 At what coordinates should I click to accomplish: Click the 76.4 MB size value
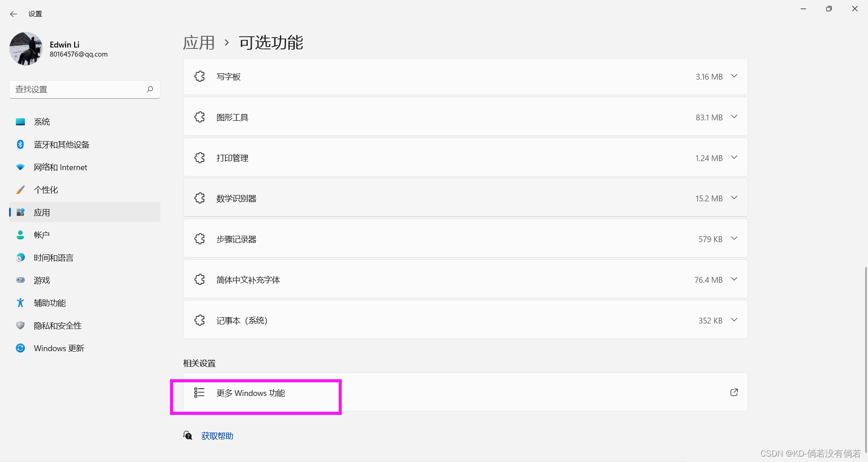(708, 280)
